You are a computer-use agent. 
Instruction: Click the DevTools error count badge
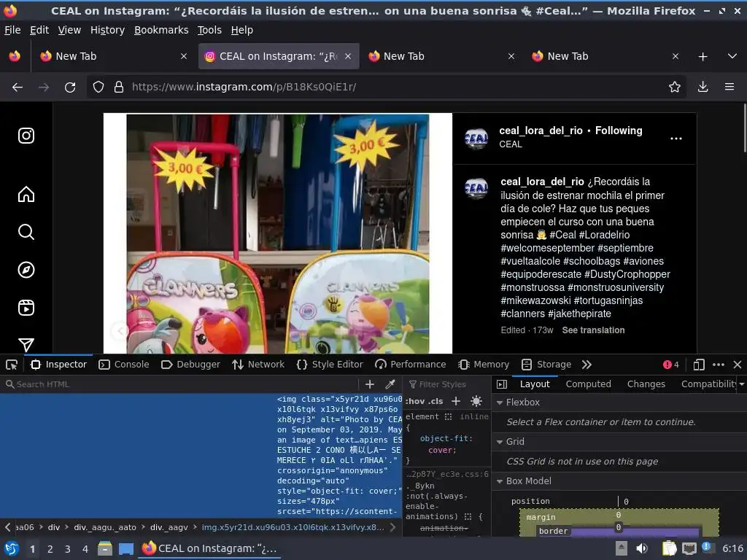tap(671, 365)
